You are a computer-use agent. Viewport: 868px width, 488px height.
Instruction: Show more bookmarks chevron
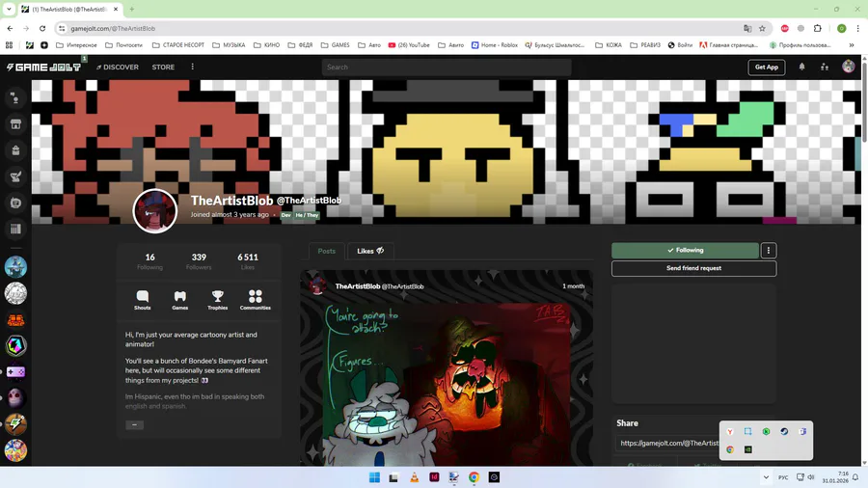[852, 45]
